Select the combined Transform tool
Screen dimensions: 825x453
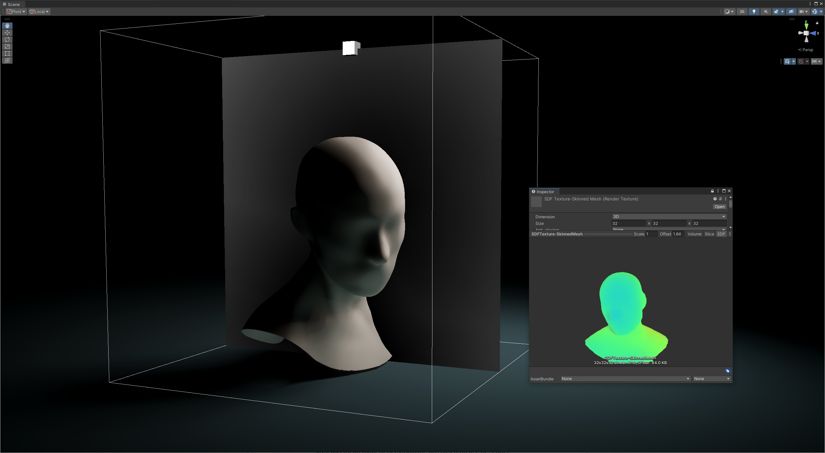(7, 60)
